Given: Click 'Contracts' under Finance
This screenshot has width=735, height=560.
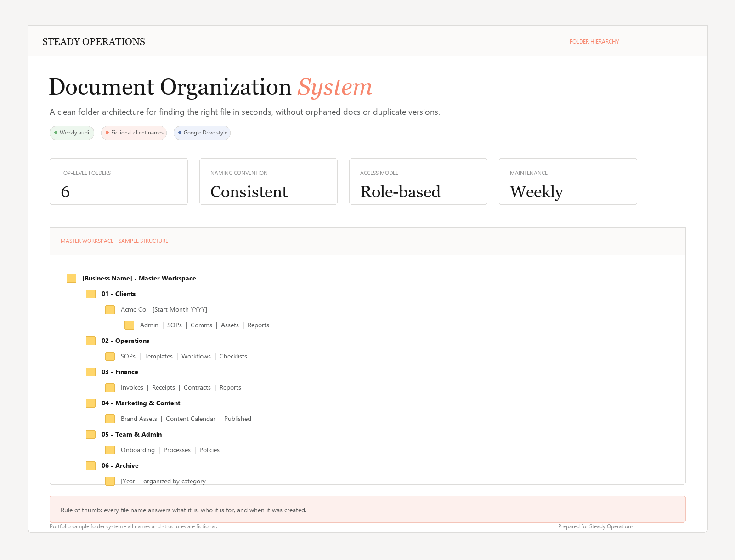Looking at the screenshot, I should (197, 387).
